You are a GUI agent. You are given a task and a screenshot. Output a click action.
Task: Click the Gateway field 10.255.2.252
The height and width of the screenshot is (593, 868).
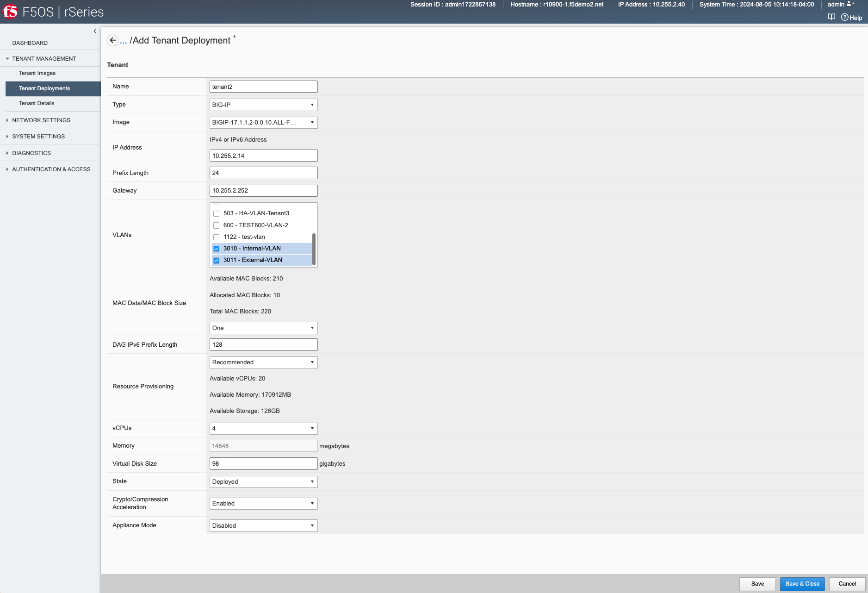tap(263, 190)
